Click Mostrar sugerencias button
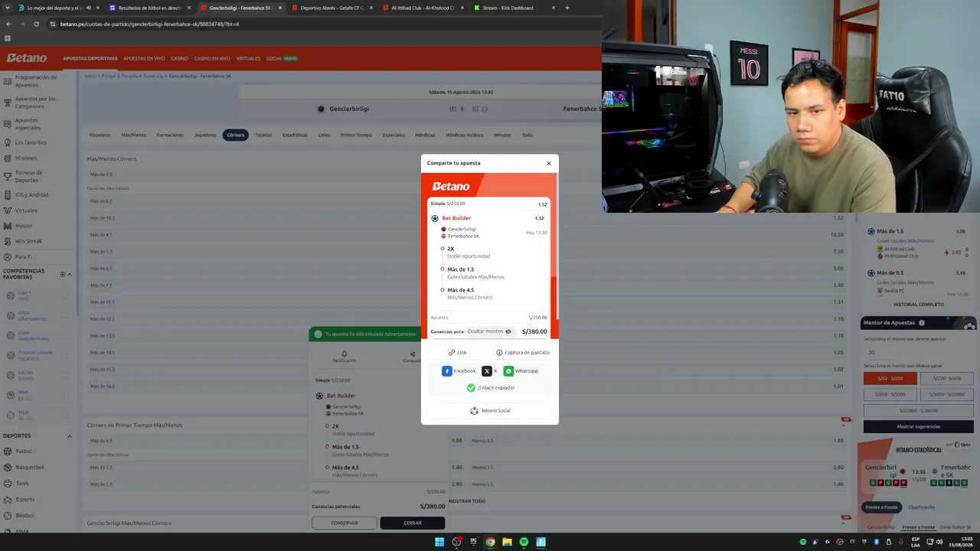The image size is (980, 551). point(919,426)
